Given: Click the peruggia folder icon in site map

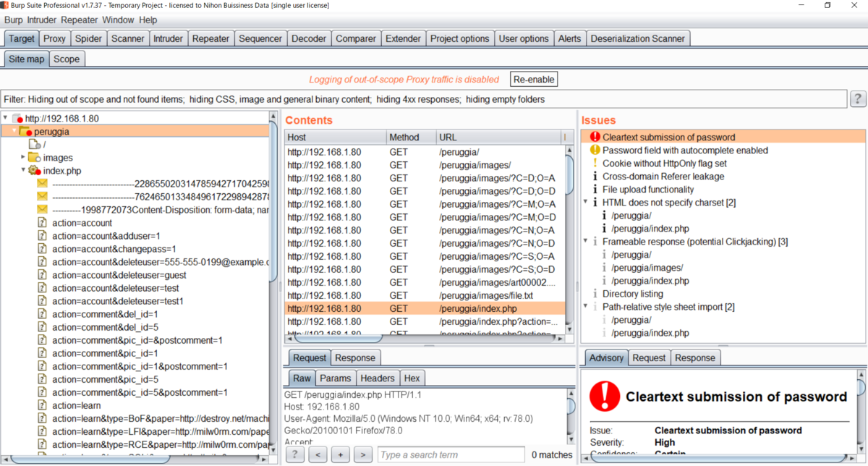Looking at the screenshot, I should pyautogui.click(x=25, y=131).
